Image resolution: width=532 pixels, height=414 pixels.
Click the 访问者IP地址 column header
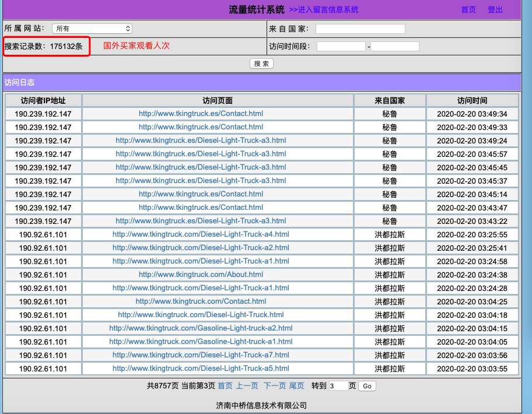pyautogui.click(x=43, y=101)
